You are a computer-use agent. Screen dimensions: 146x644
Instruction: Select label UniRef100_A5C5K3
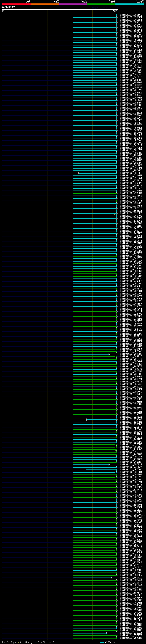pyautogui.click(x=131, y=40)
